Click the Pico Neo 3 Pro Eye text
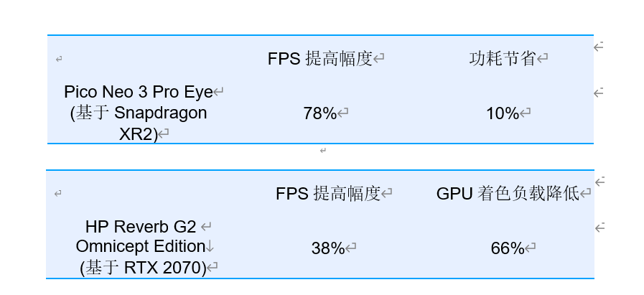Screen dimensions: 644x295 point(139,92)
